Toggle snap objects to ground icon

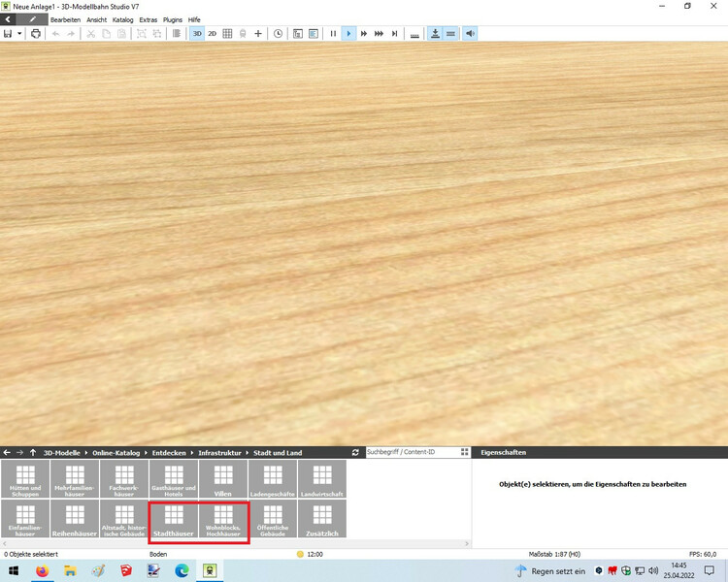[x=435, y=33]
